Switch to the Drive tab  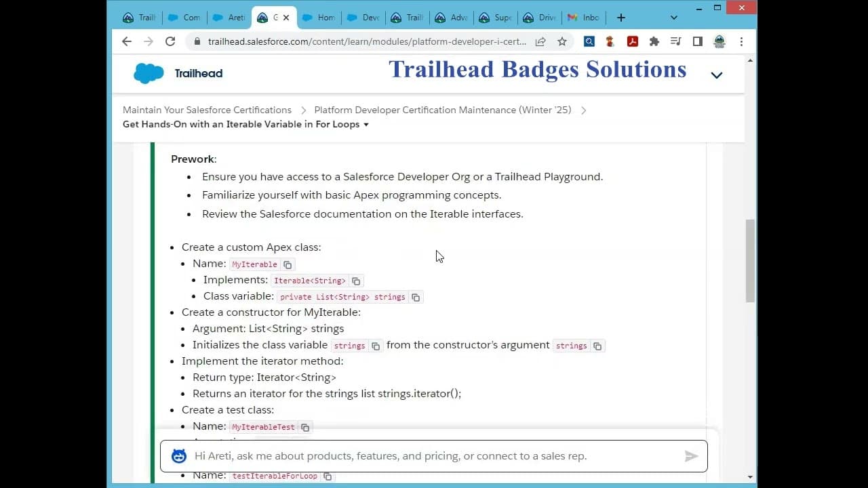[539, 18]
